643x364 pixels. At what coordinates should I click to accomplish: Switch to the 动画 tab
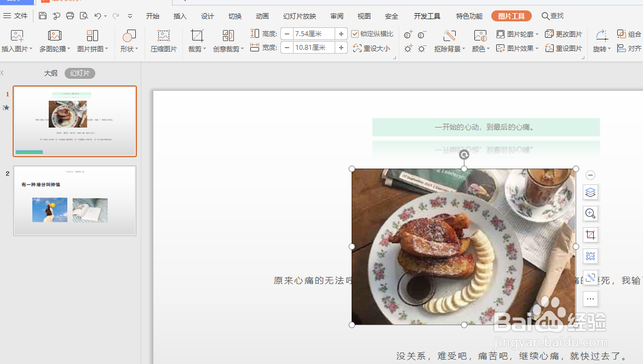(262, 16)
